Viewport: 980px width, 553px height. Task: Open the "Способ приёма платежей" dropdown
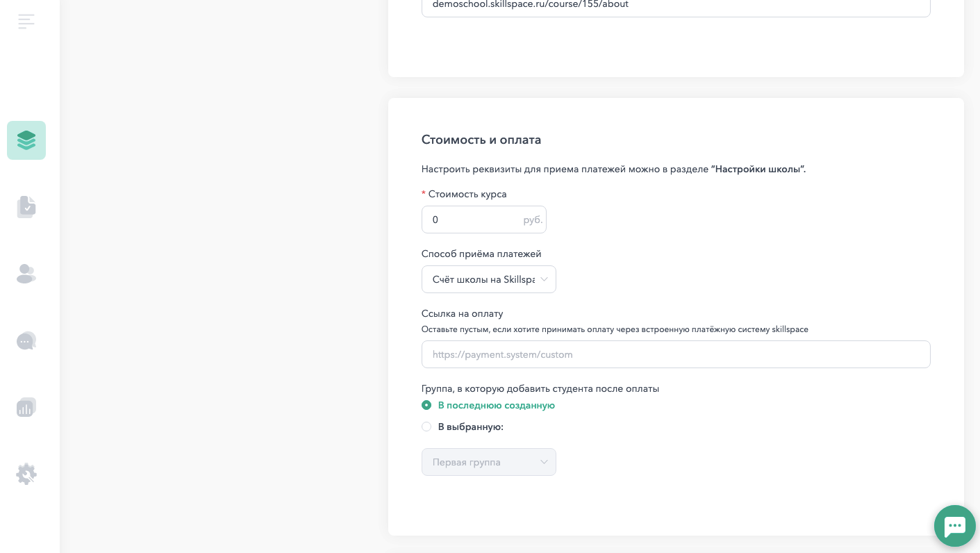[489, 279]
